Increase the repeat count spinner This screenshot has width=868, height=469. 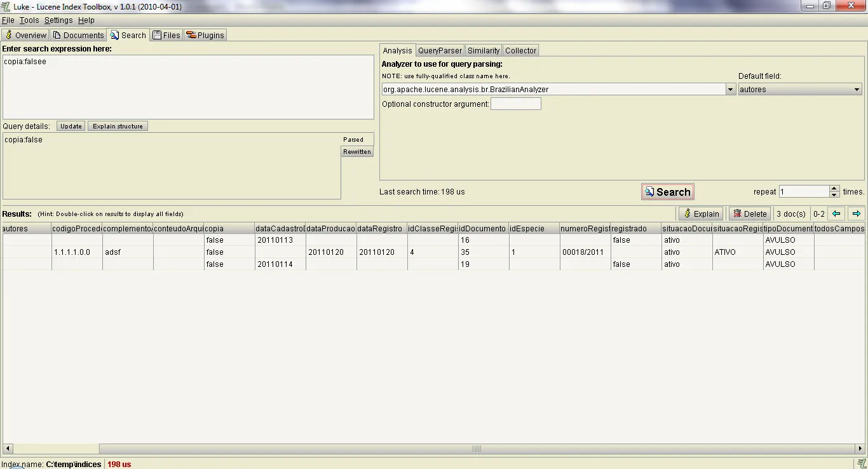[834, 189]
